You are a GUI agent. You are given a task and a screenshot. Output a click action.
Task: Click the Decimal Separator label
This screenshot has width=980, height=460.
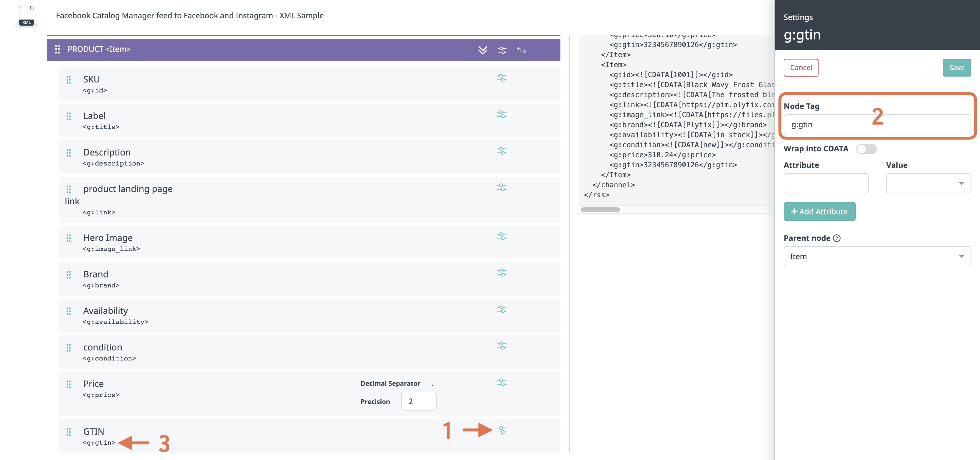tap(390, 383)
